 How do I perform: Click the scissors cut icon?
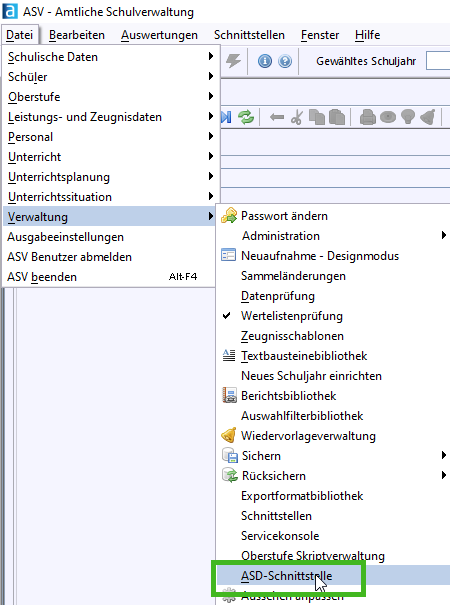click(x=297, y=117)
